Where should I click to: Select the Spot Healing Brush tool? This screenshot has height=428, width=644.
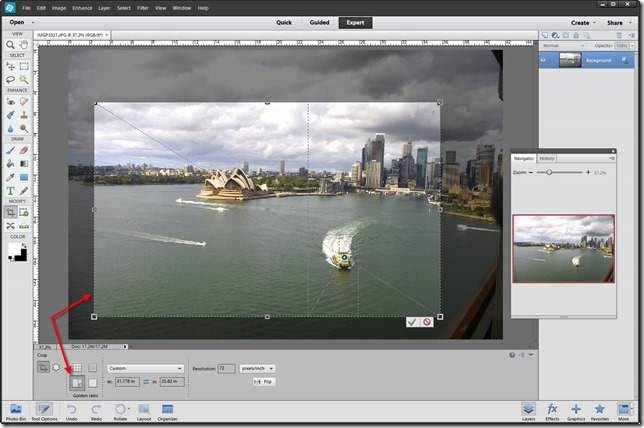pyautogui.click(x=24, y=101)
